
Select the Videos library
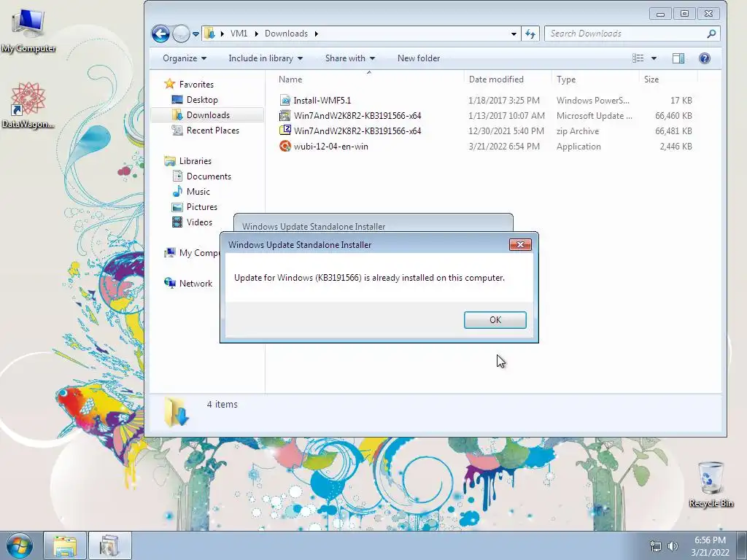pos(199,222)
